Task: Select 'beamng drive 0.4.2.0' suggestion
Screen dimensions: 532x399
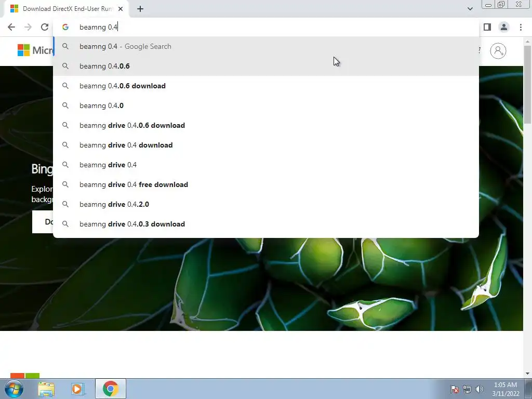Action: pos(266,204)
